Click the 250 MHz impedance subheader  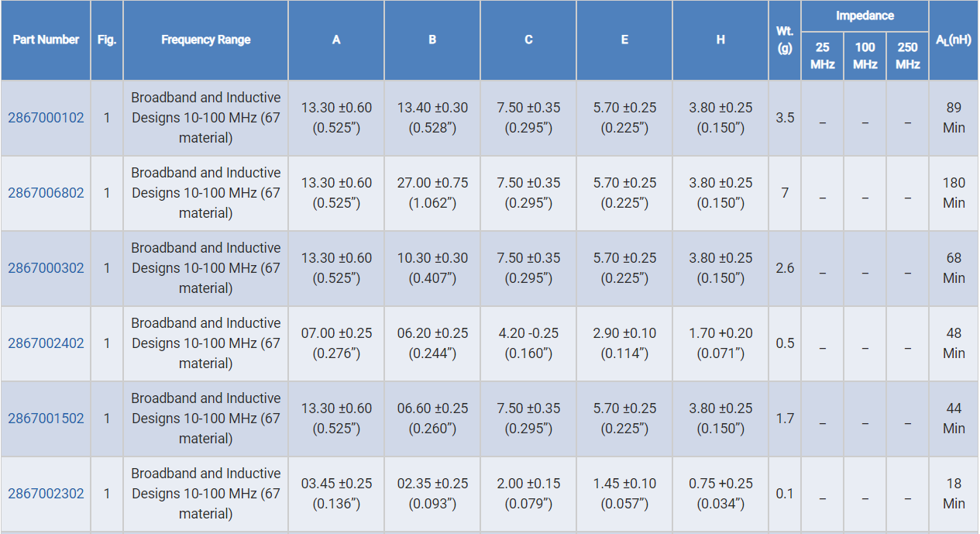907,56
